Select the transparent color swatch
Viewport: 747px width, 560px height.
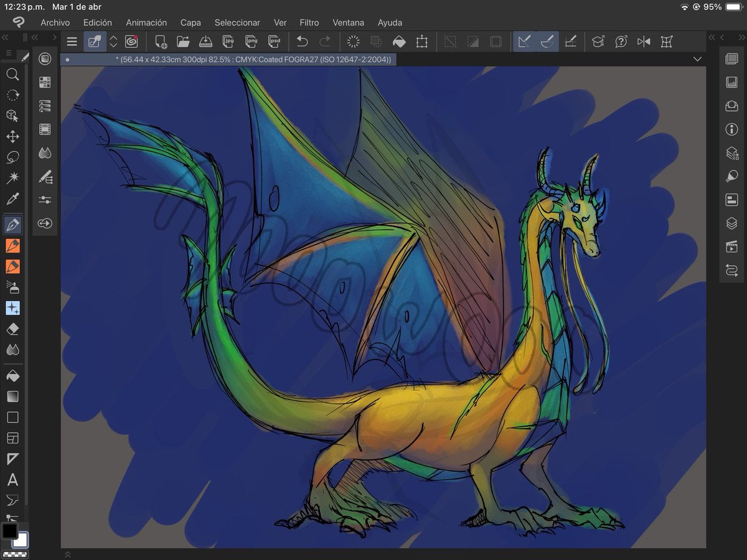tap(14, 554)
